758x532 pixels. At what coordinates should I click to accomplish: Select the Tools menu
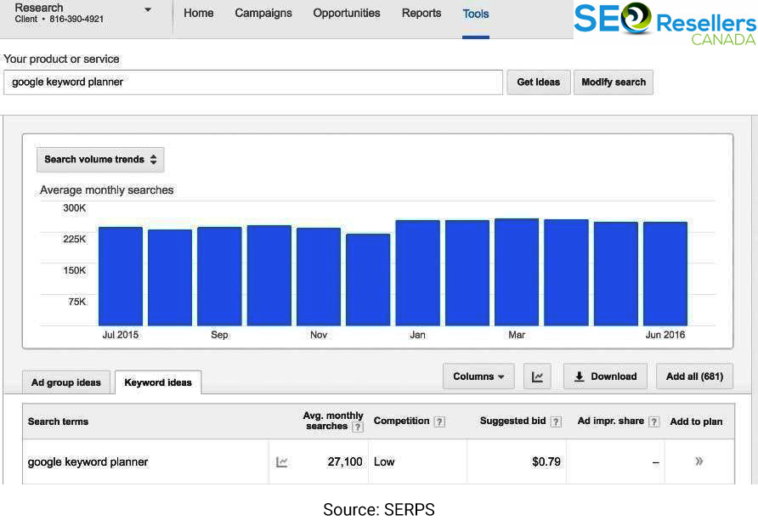coord(476,14)
